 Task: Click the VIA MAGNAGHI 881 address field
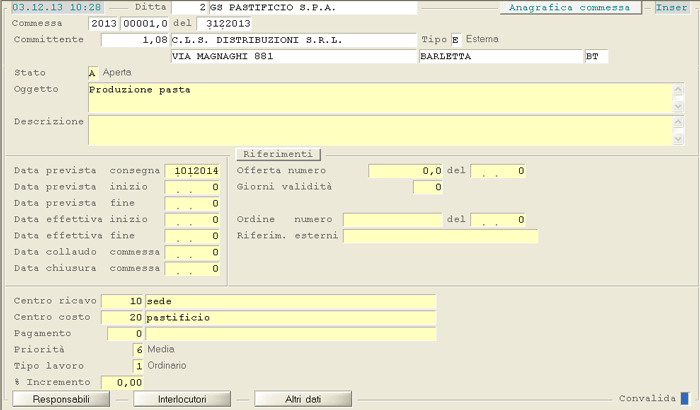294,56
